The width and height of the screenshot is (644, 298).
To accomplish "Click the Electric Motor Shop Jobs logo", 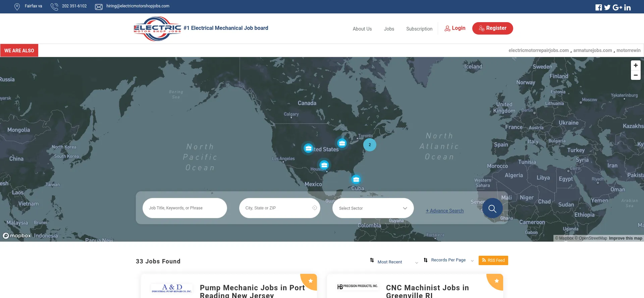I will pos(157,29).
